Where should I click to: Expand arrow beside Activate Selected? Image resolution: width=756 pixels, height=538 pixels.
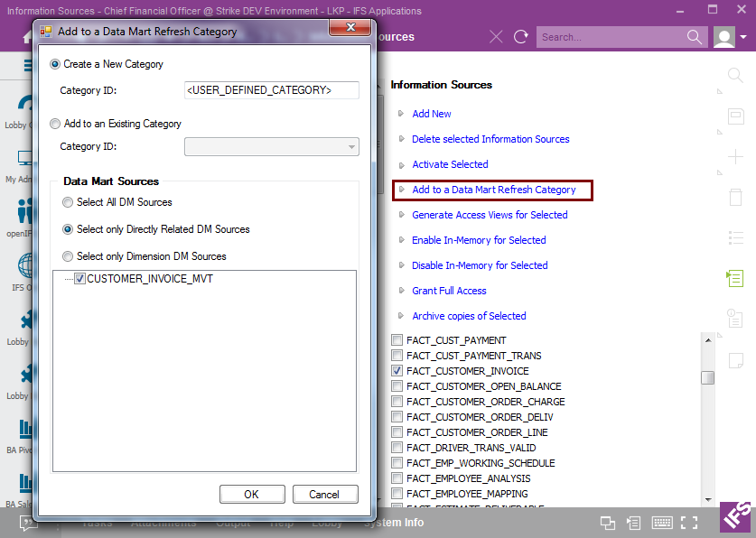[401, 164]
